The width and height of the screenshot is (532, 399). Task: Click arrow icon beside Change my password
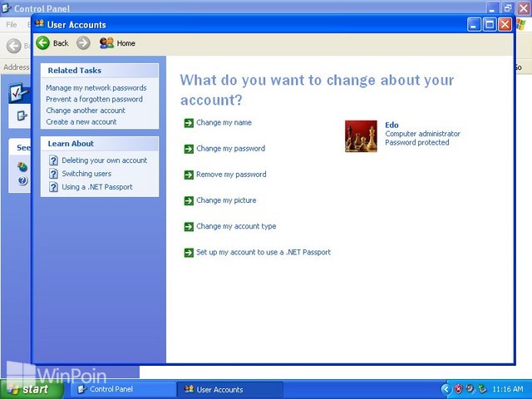click(x=189, y=149)
